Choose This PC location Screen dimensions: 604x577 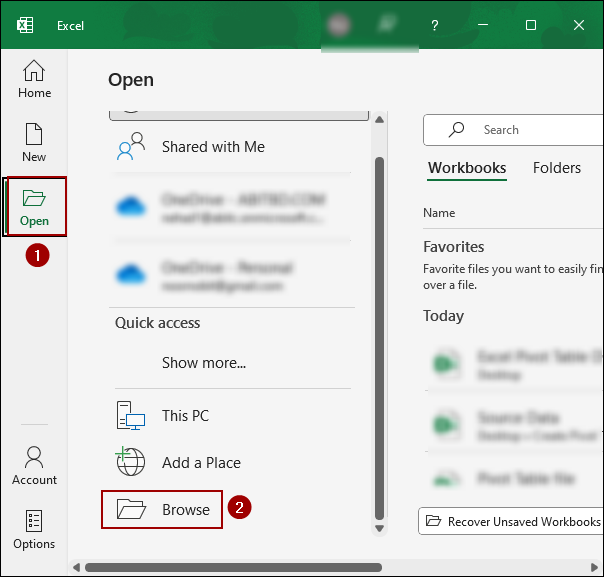[x=185, y=416]
